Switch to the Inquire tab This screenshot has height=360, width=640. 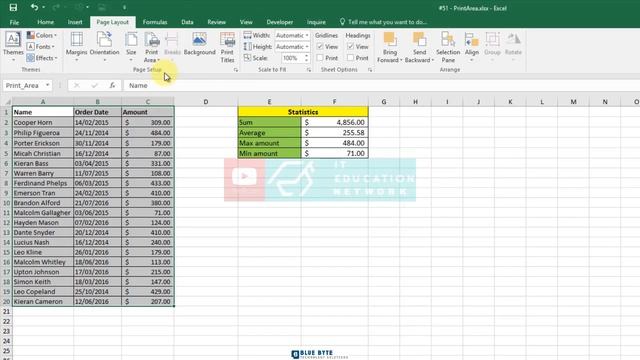point(316,22)
